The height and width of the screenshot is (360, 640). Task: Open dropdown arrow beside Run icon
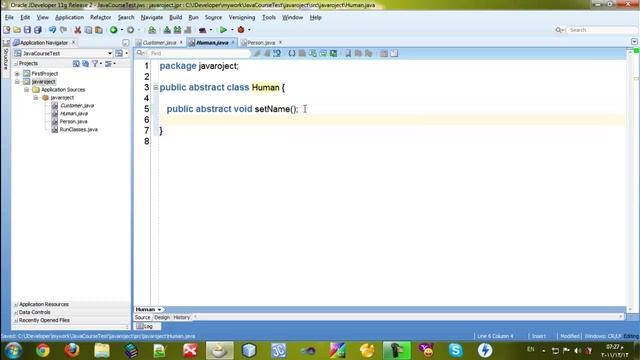pos(232,30)
